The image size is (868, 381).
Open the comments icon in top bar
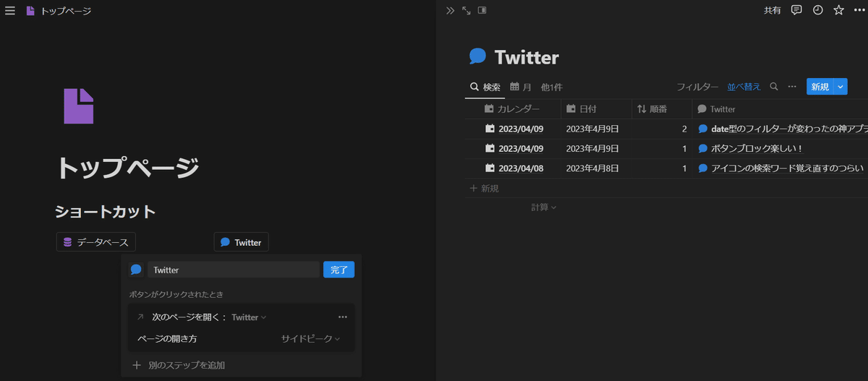(x=796, y=10)
